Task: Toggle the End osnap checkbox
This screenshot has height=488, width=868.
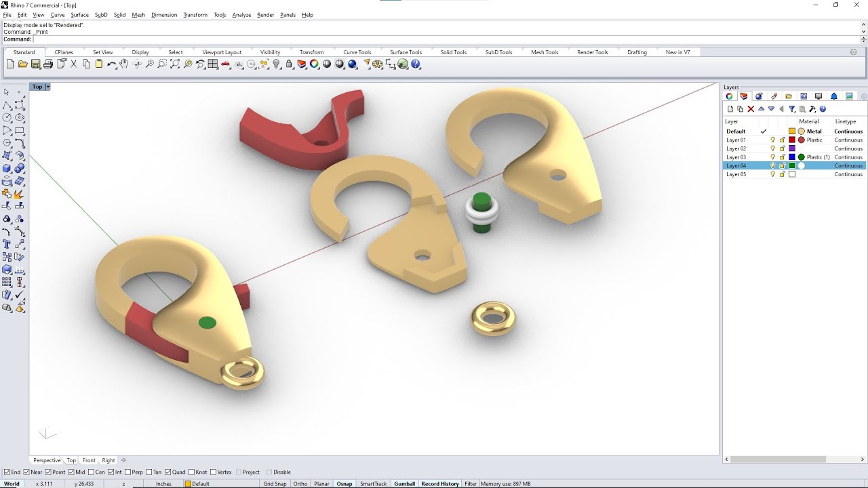Action: (7, 472)
